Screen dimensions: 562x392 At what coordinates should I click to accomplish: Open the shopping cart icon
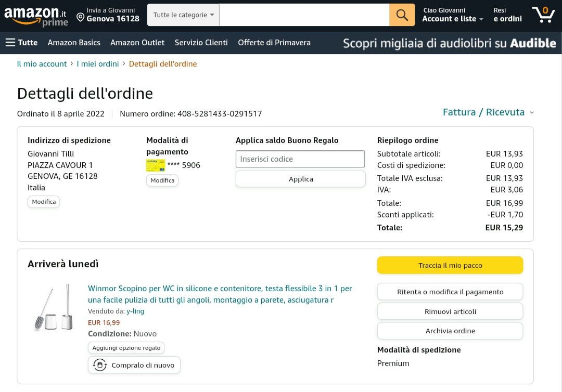(543, 15)
